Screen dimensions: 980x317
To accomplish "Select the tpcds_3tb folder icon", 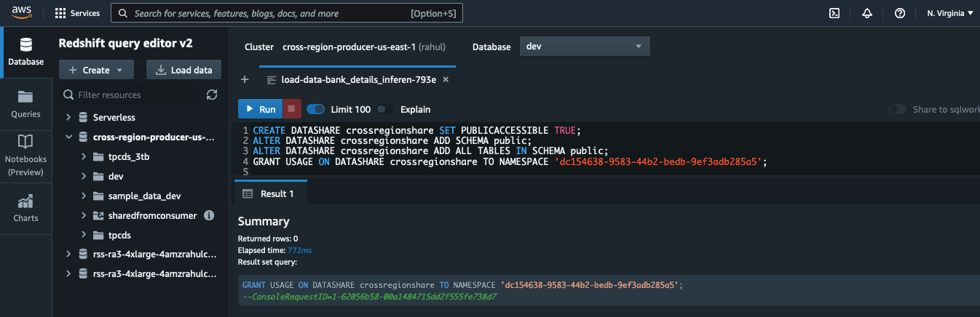I will 99,156.
